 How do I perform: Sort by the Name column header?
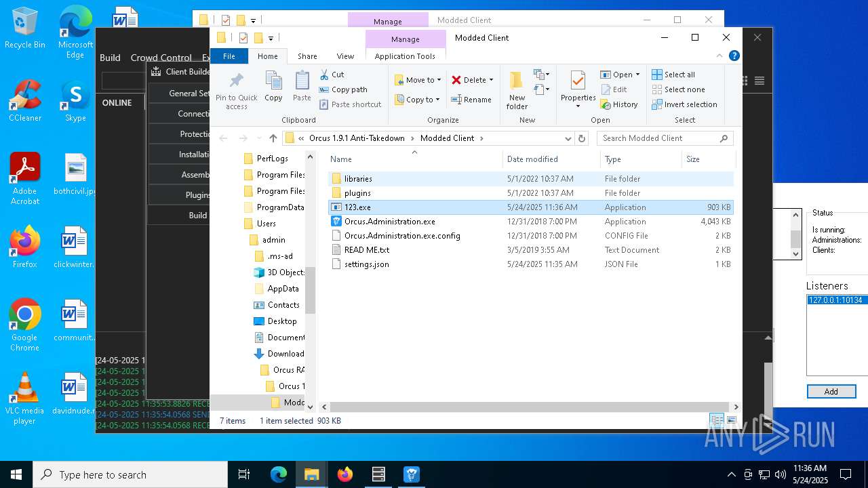[x=414, y=159]
